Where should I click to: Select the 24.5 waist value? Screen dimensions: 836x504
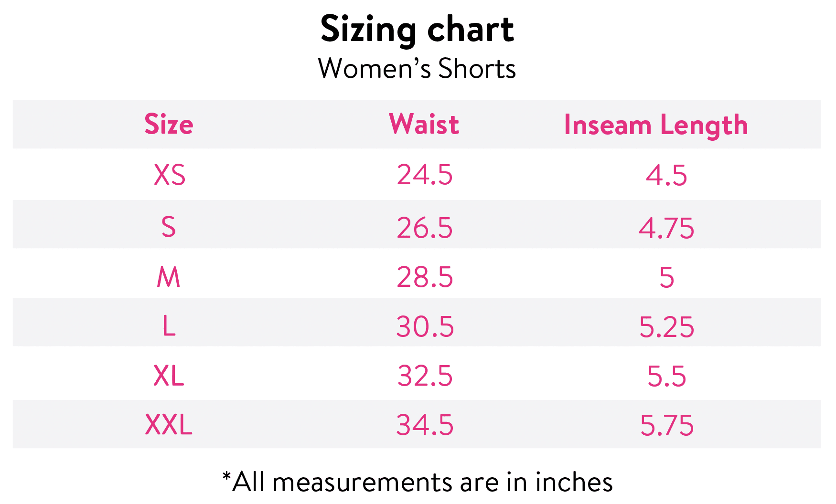(425, 175)
